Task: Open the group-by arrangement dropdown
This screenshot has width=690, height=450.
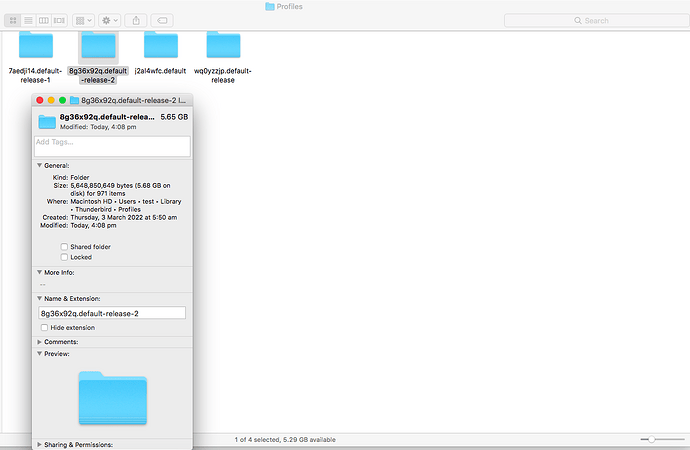Action: coord(83,20)
